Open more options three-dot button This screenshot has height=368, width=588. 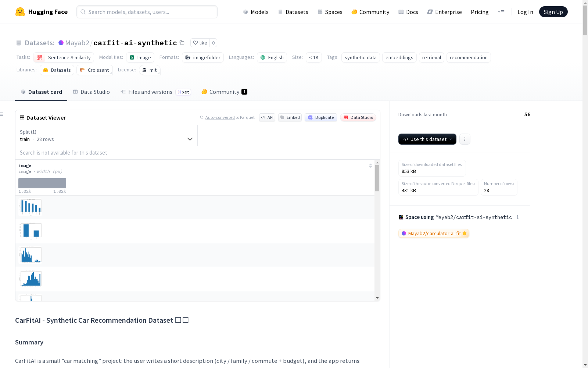point(465,139)
